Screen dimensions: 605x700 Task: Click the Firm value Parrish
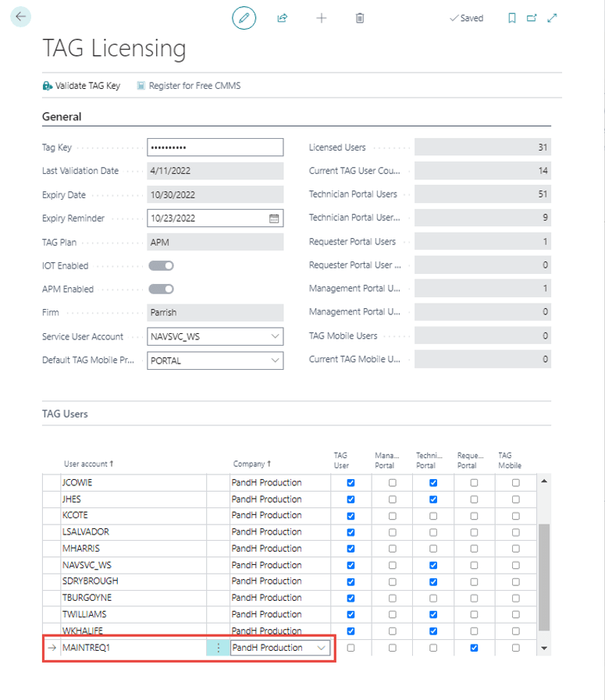point(215,312)
